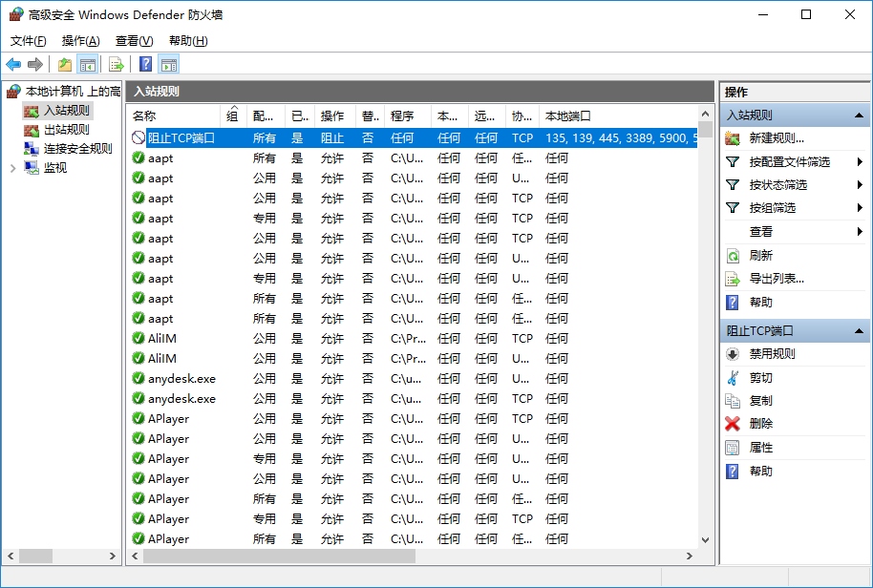This screenshot has height=588, width=873.
Task: Click the block icon of 阻止TCP端口 rule
Action: pyautogui.click(x=138, y=138)
